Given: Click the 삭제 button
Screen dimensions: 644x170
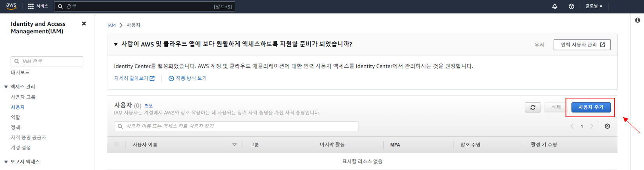Looking at the screenshot, I should [x=556, y=107].
